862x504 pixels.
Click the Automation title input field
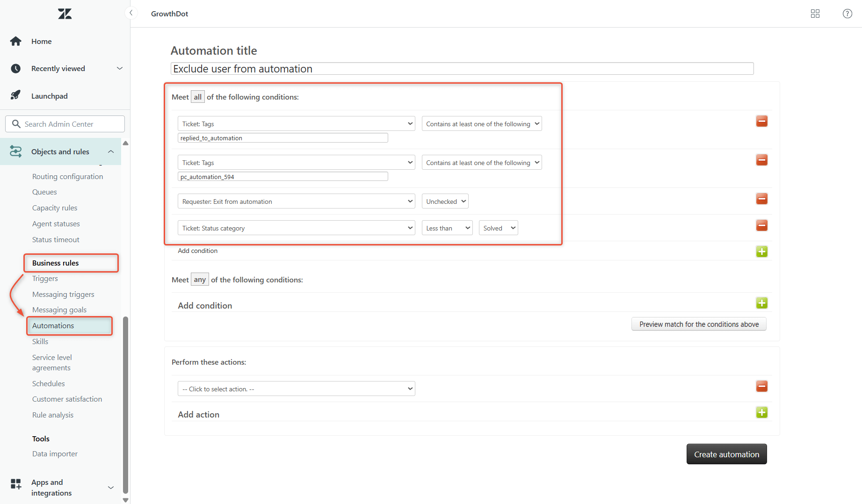tap(462, 68)
